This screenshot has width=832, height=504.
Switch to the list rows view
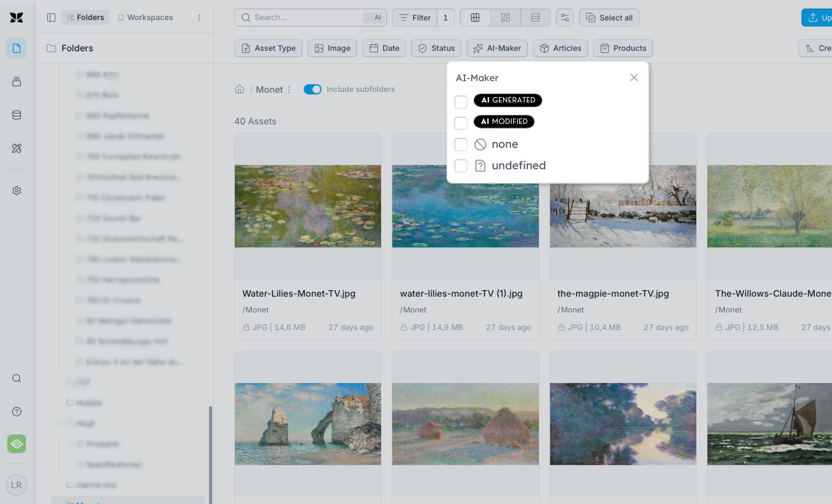tap(535, 18)
